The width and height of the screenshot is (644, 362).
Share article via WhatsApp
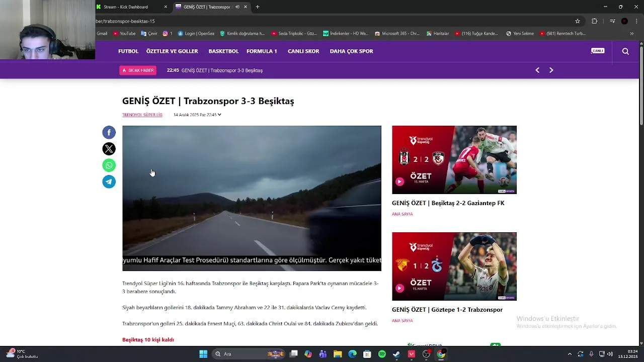point(109,165)
